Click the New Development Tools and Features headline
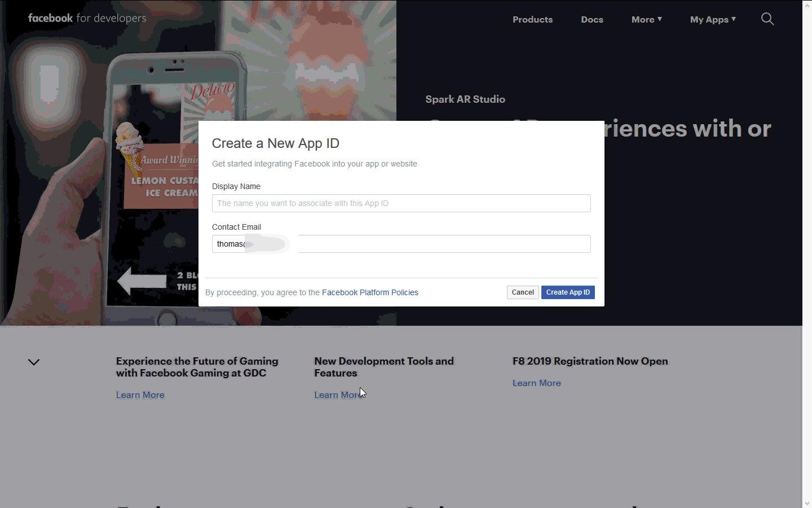This screenshot has height=508, width=812. (384, 367)
